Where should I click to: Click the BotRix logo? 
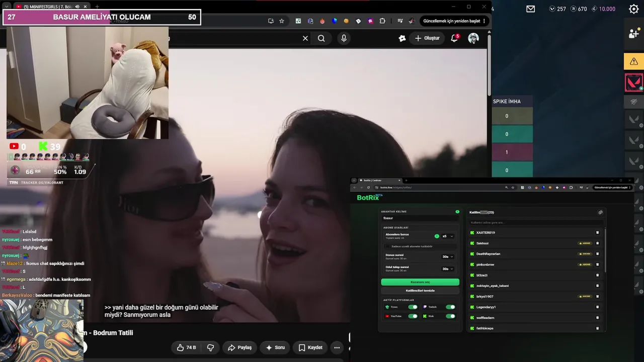370,198
